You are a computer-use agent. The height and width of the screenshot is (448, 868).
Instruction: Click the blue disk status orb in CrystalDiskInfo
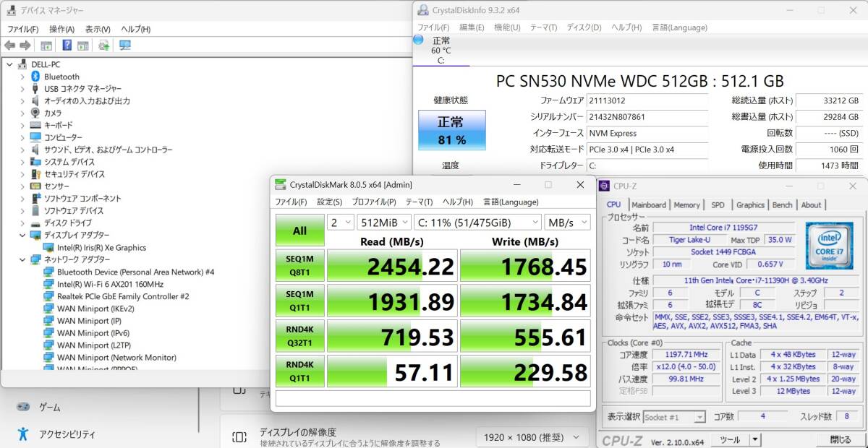(x=418, y=40)
